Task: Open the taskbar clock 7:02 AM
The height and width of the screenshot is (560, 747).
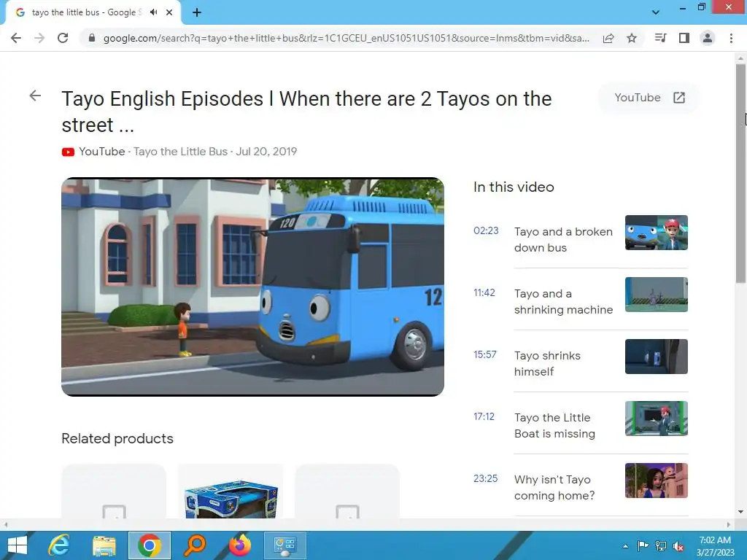Action: [x=715, y=546]
